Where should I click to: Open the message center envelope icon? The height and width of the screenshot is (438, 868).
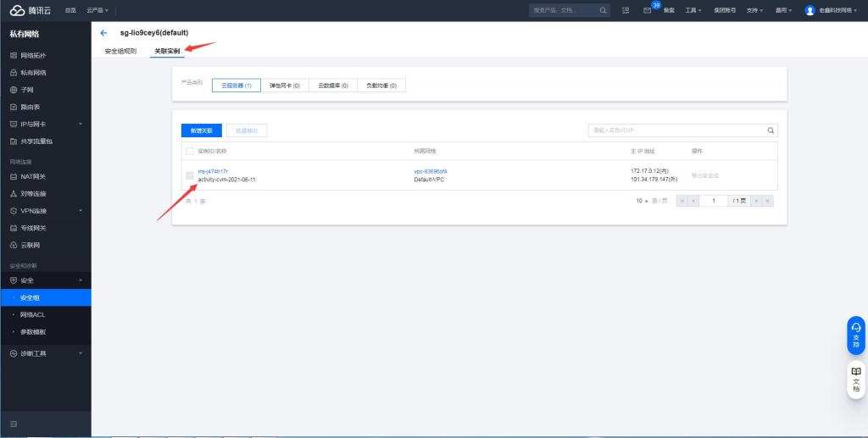click(648, 10)
